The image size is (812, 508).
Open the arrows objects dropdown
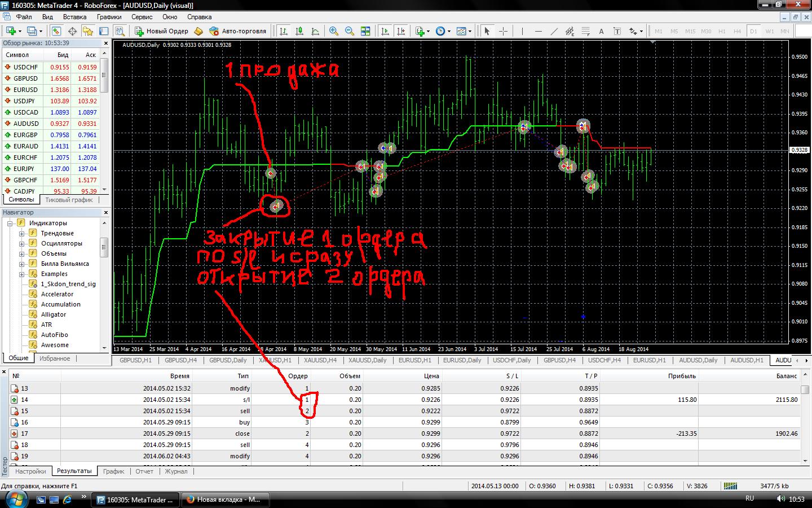click(x=641, y=31)
